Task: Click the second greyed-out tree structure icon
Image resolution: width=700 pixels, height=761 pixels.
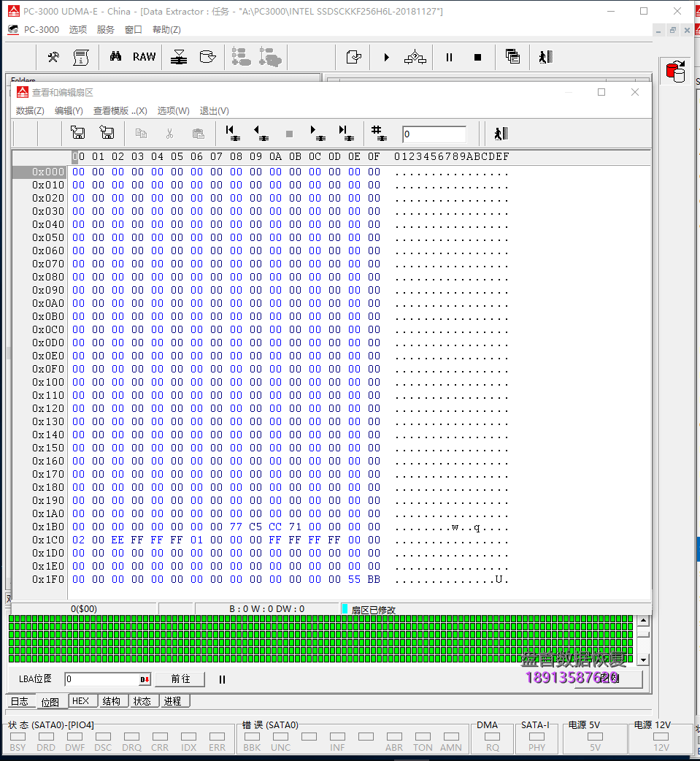Action: coord(270,57)
